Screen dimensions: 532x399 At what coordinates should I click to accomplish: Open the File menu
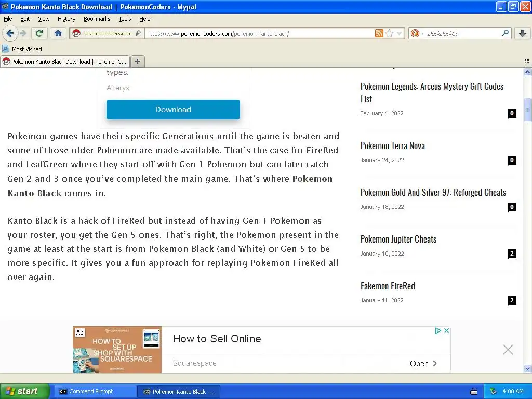8,19
